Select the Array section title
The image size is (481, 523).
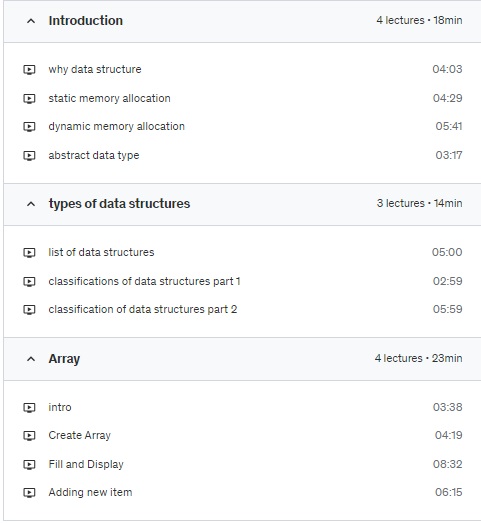click(64, 359)
